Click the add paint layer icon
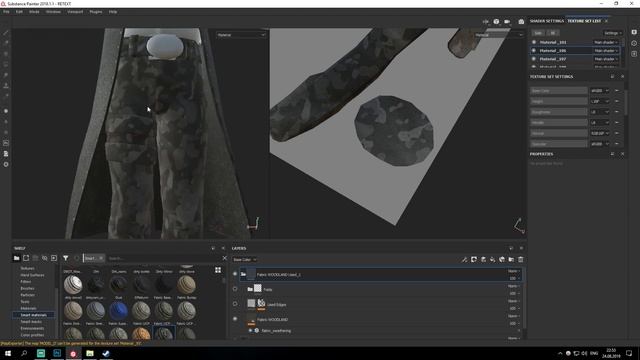This screenshot has width=640, height=360. click(483, 260)
